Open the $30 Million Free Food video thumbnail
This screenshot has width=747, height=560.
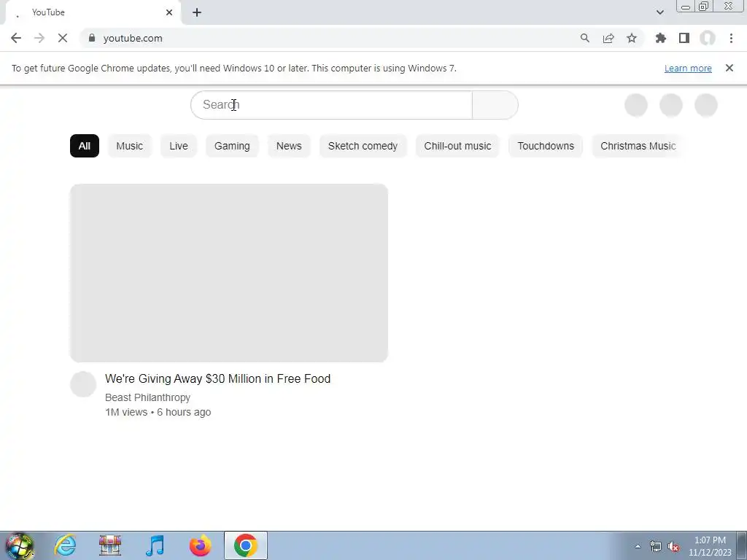[229, 273]
